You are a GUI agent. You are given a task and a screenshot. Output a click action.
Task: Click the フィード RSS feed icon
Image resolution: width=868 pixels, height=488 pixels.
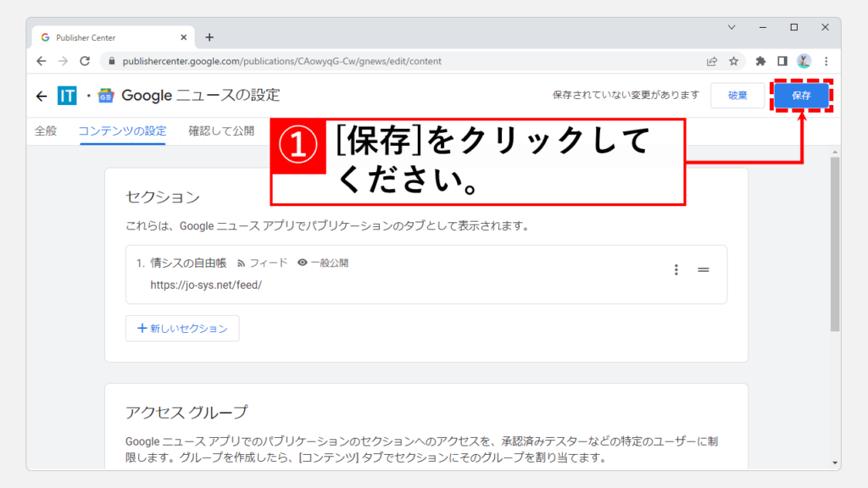click(241, 263)
